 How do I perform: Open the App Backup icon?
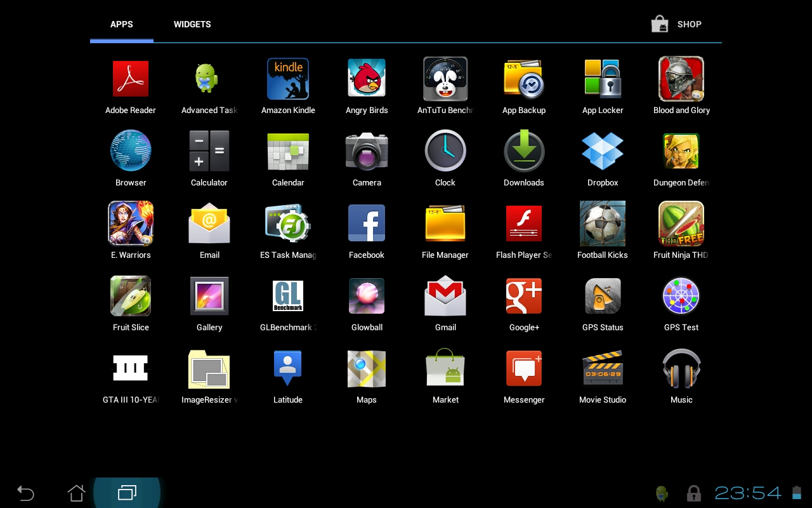click(524, 79)
